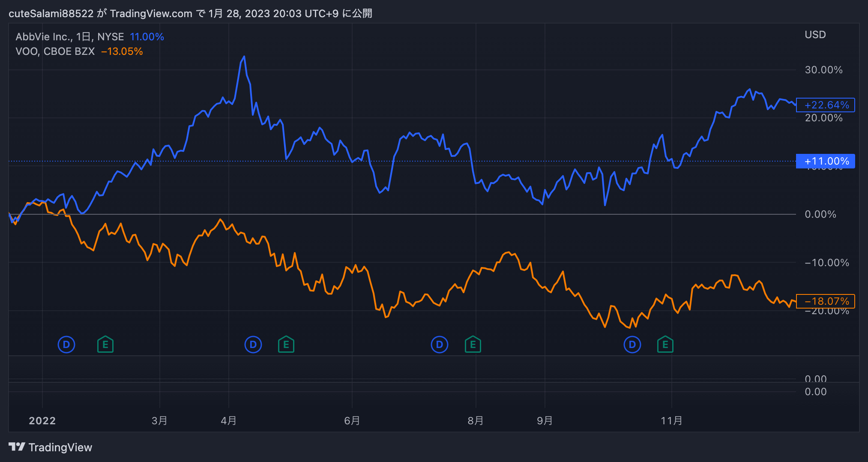868x462 pixels.
Task: Select the dividend D marker before 8月
Action: click(440, 345)
